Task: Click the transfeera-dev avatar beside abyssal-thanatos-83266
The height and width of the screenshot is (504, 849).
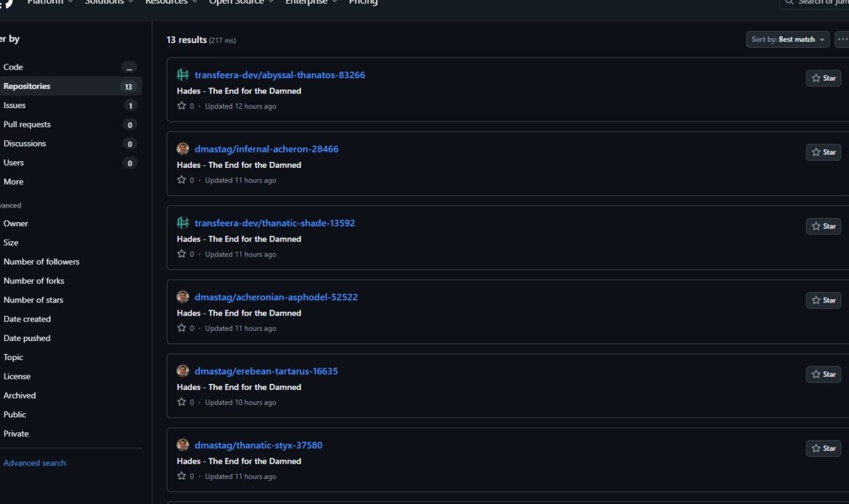Action: (x=183, y=75)
